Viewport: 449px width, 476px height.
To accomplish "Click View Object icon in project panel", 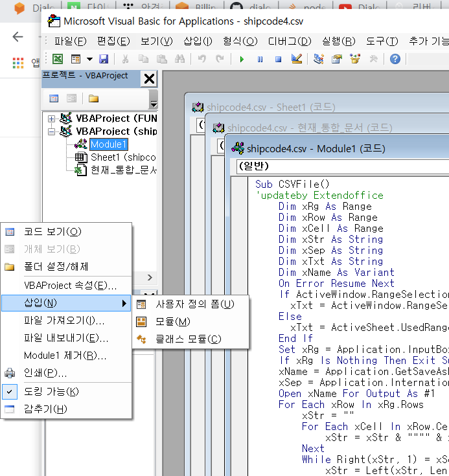I will pyautogui.click(x=72, y=98).
